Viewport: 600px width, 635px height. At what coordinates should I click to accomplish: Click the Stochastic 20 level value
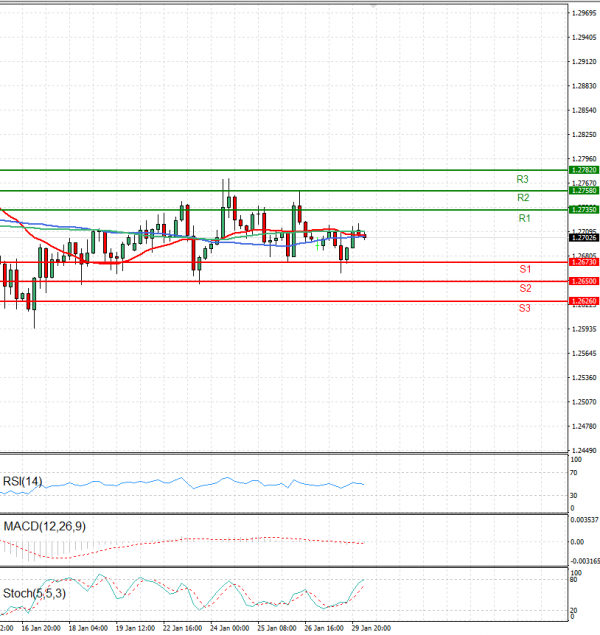click(574, 610)
